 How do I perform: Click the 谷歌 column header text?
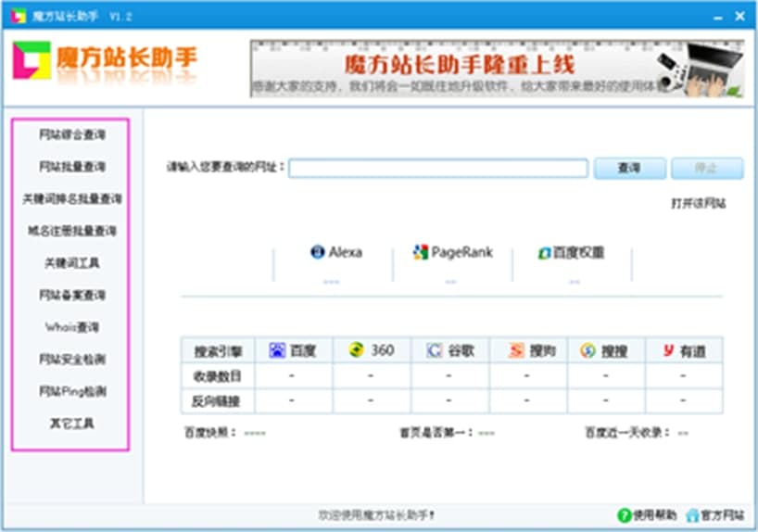point(461,350)
